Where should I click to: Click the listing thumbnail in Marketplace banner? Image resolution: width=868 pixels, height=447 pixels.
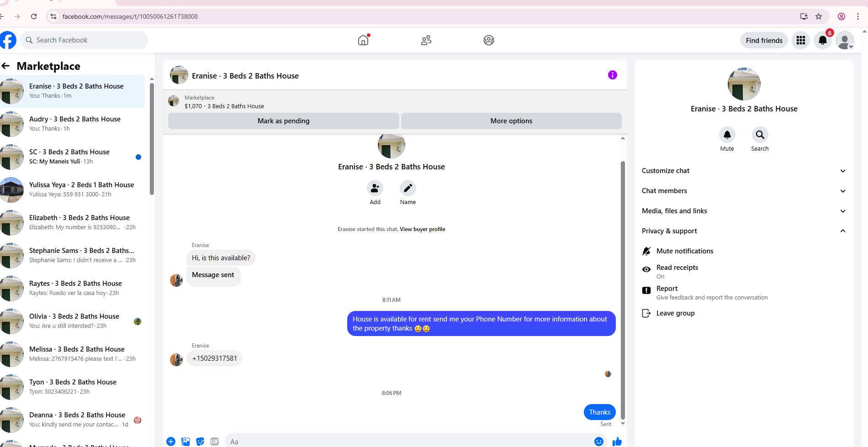[x=174, y=101]
